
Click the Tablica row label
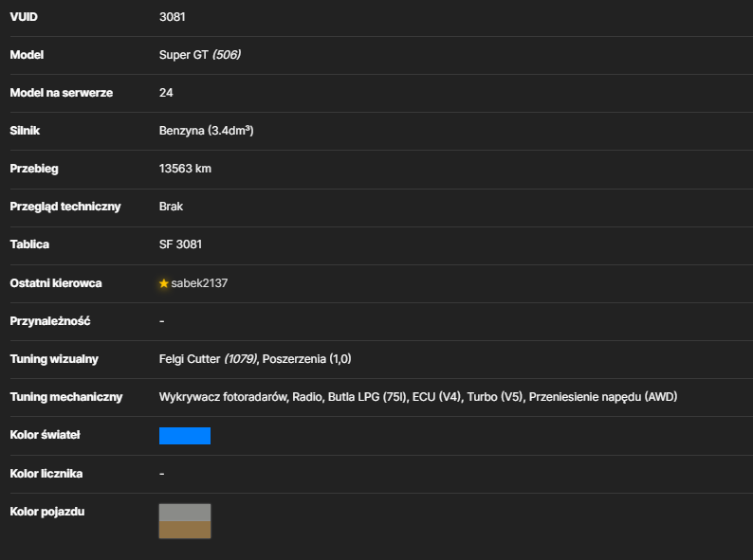click(29, 244)
